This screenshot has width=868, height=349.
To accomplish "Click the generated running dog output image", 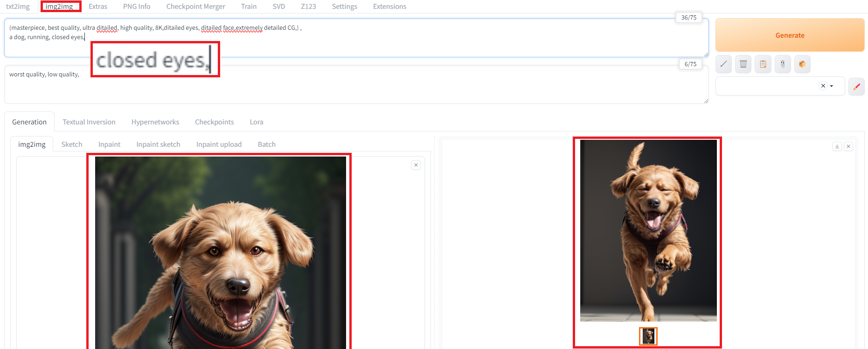I will (648, 231).
